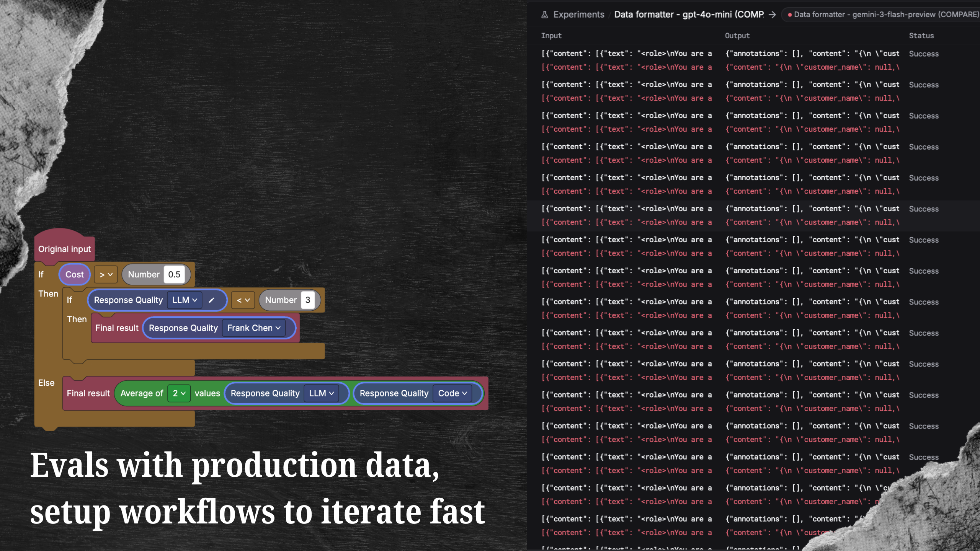This screenshot has width=980, height=551.
Task: Open the Code grader dropdown in Else block
Action: coord(452,393)
